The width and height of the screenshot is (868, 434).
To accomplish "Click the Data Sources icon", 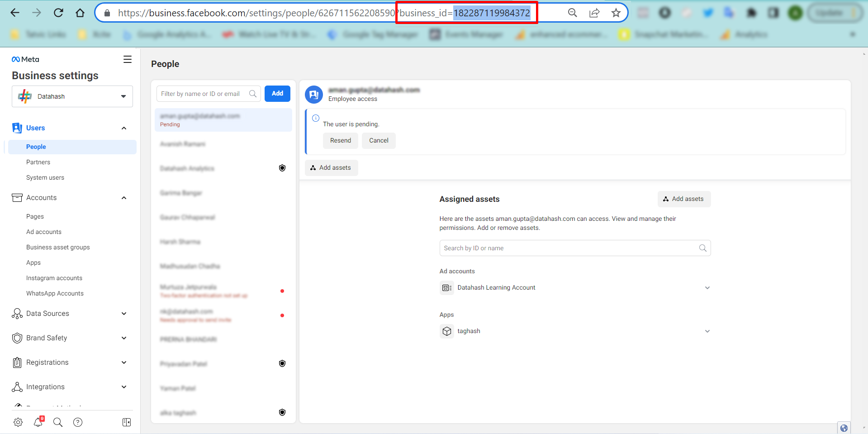I will 17,314.
